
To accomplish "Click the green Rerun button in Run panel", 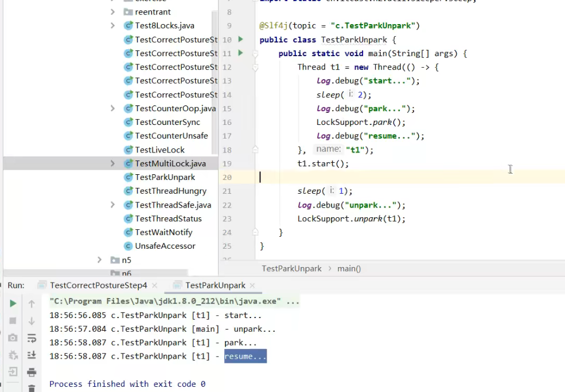I will pos(13,303).
